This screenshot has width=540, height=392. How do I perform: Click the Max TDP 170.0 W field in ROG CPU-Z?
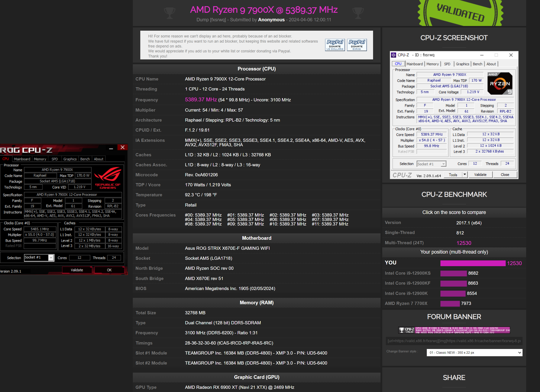click(x=83, y=175)
